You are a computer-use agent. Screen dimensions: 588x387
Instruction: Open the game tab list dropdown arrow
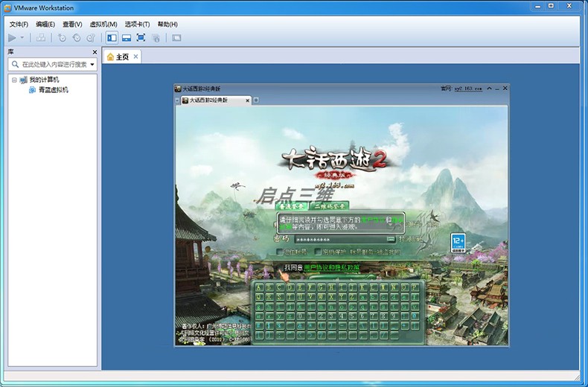tap(177, 100)
